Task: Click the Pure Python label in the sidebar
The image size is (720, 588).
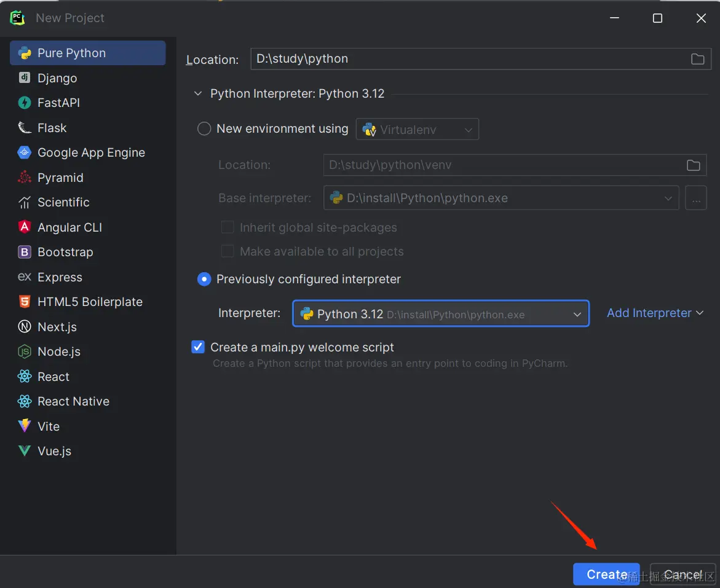Action: [x=72, y=53]
